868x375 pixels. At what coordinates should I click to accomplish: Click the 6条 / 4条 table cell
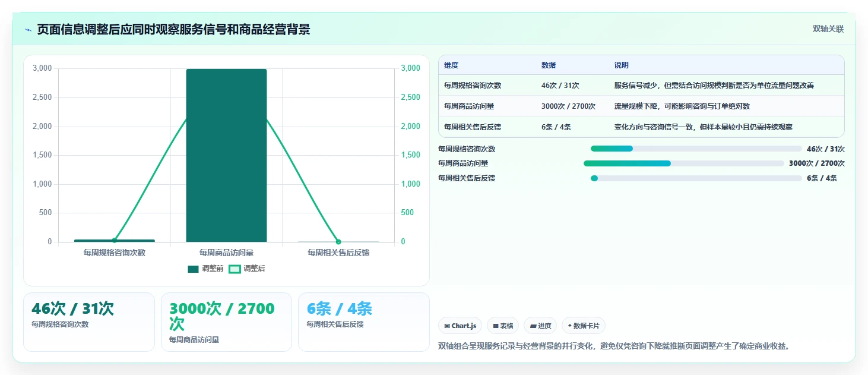[556, 127]
